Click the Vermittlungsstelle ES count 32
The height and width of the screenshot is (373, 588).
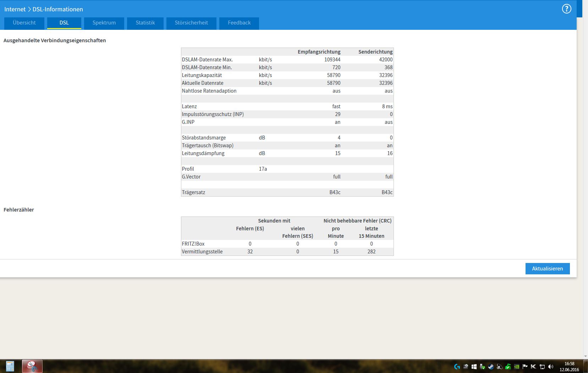pyautogui.click(x=250, y=252)
